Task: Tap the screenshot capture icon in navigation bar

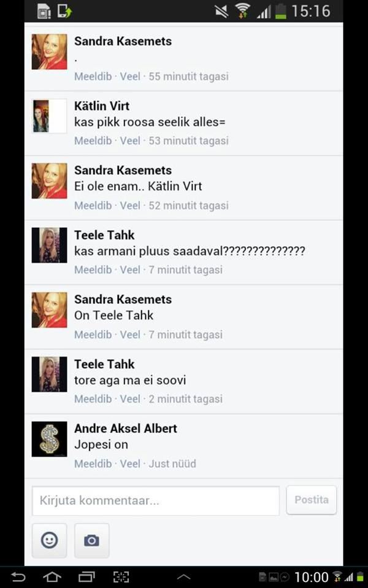Action: [121, 577]
